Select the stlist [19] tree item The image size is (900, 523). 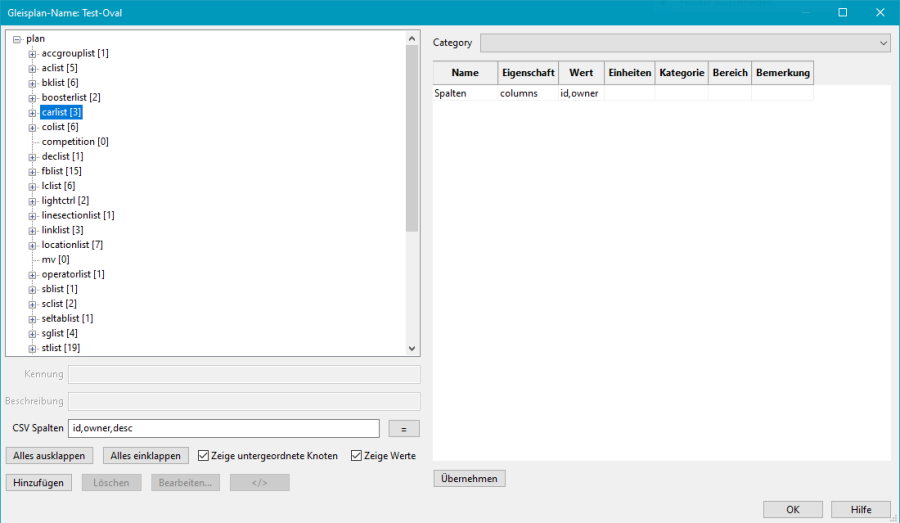point(61,348)
